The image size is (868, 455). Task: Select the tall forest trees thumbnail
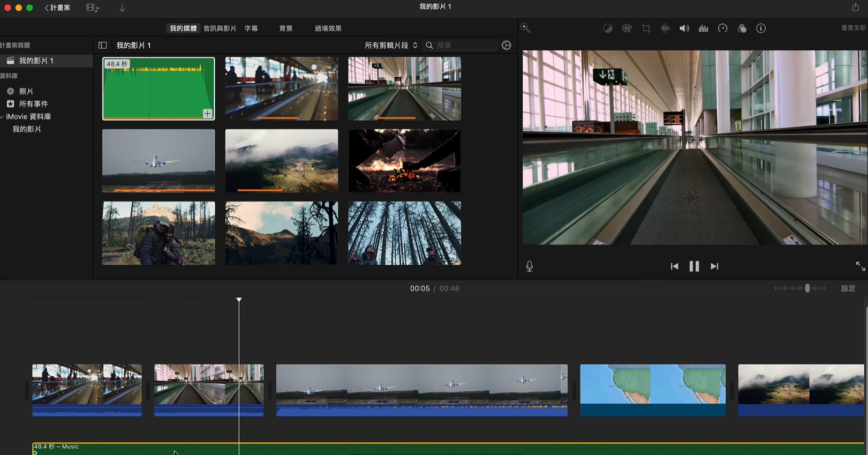click(404, 233)
